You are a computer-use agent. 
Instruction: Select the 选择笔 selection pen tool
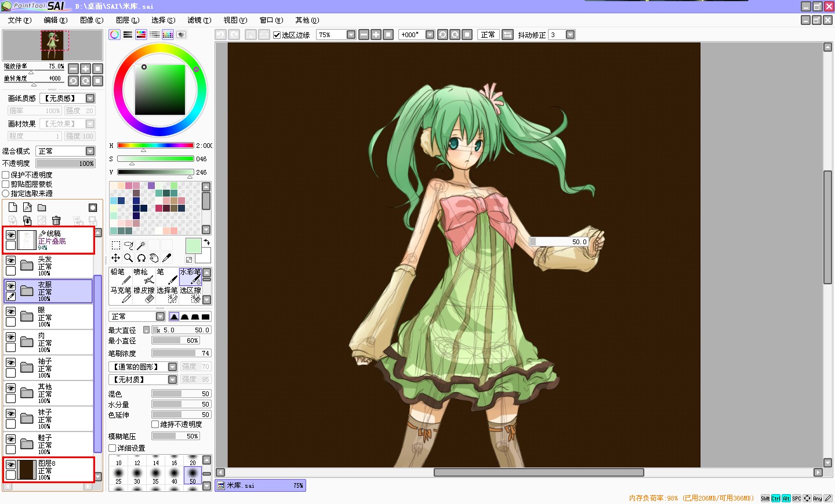coord(167,295)
